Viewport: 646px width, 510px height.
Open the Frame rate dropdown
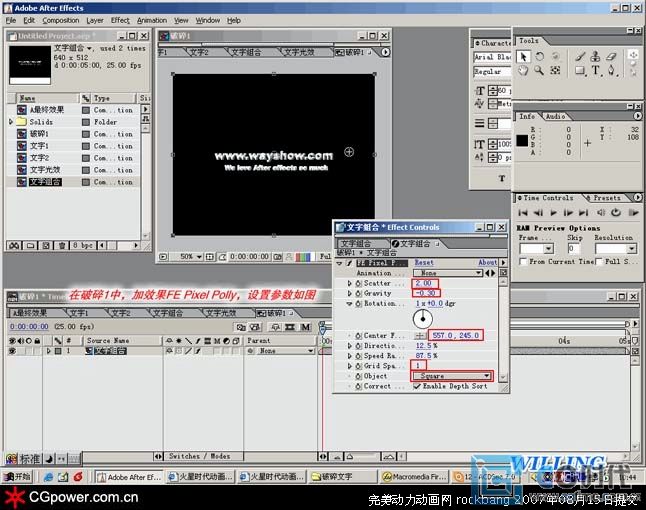536,248
